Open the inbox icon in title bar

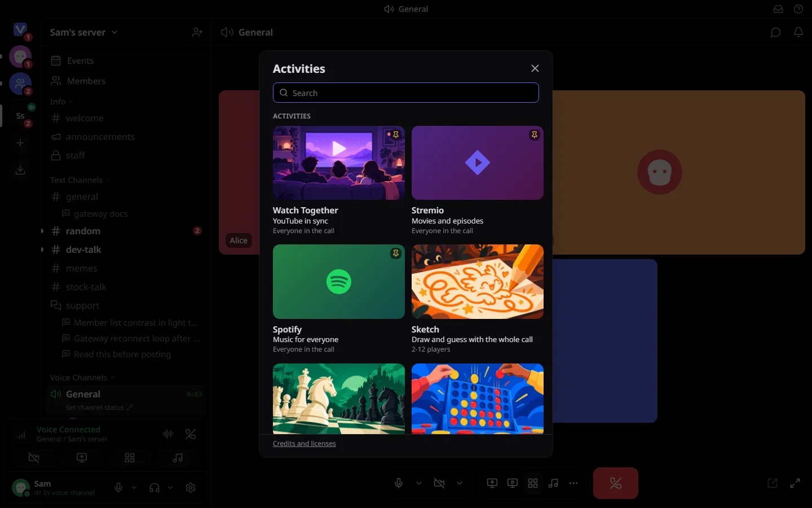[x=778, y=9]
